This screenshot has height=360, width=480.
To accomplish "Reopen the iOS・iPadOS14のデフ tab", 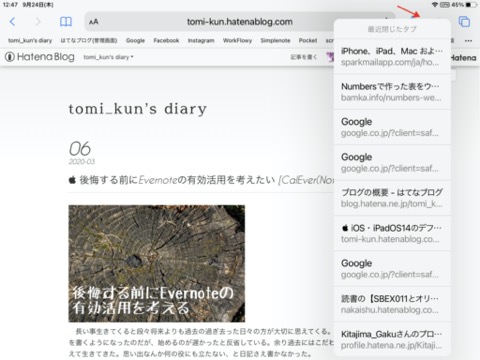I will coord(392,233).
